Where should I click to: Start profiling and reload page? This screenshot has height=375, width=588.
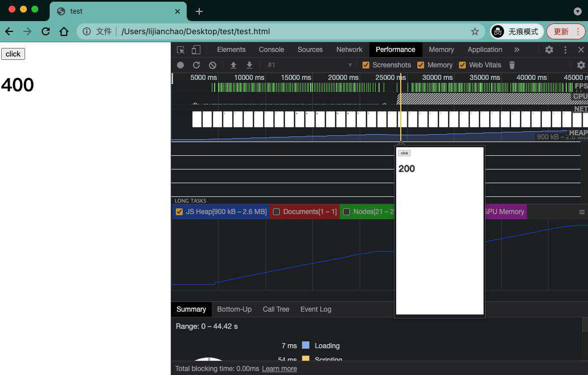click(196, 65)
